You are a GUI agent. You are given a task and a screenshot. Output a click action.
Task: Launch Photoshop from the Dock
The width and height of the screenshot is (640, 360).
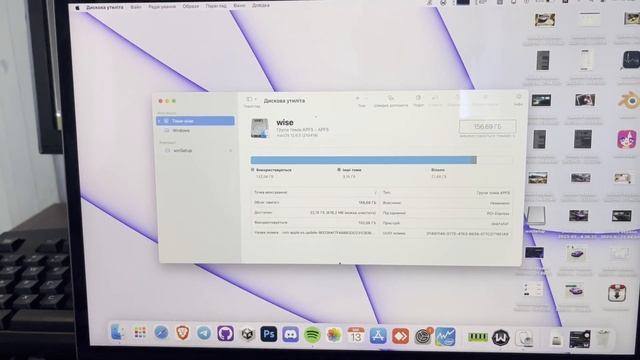269,334
